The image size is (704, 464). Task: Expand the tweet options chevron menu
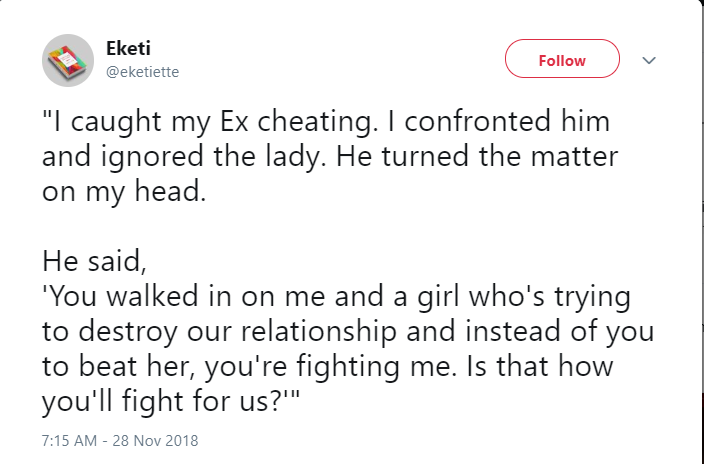pyautogui.click(x=649, y=60)
